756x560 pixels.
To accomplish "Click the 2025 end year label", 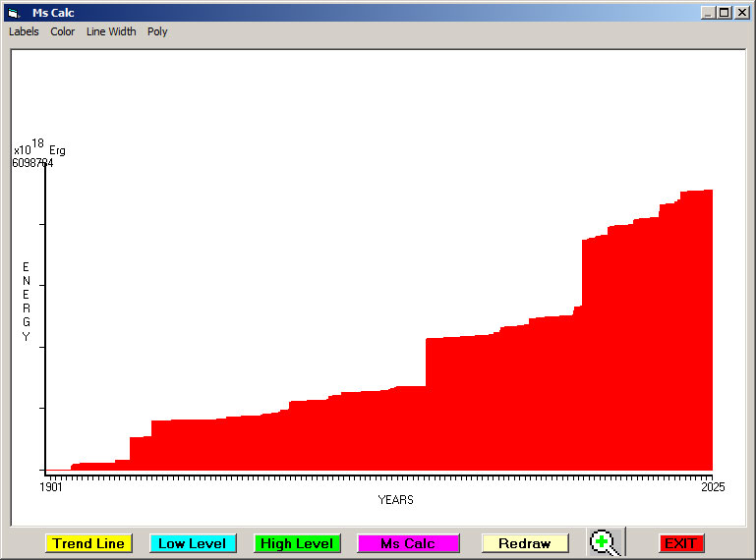I will (712, 486).
